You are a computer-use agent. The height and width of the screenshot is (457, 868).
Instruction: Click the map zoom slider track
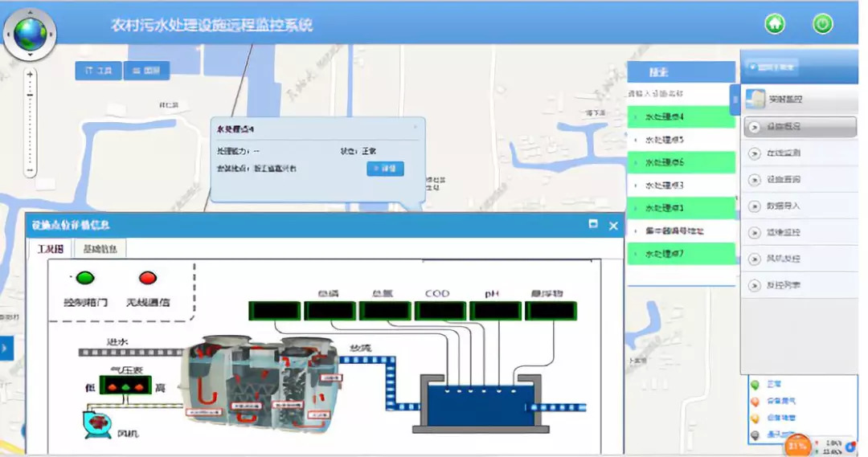click(x=31, y=120)
